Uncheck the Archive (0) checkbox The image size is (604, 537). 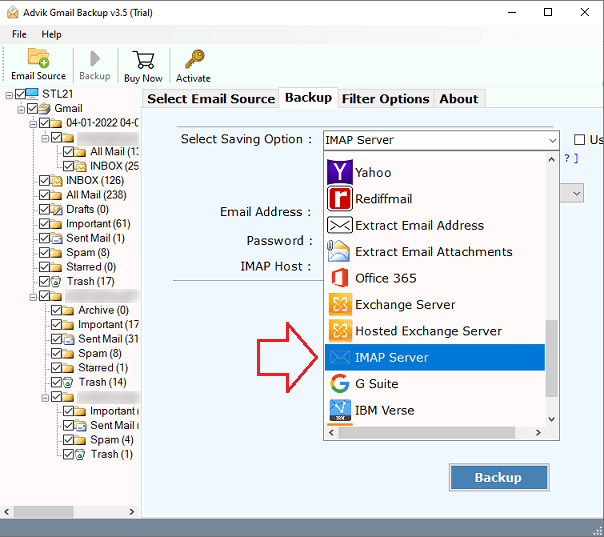click(x=56, y=310)
